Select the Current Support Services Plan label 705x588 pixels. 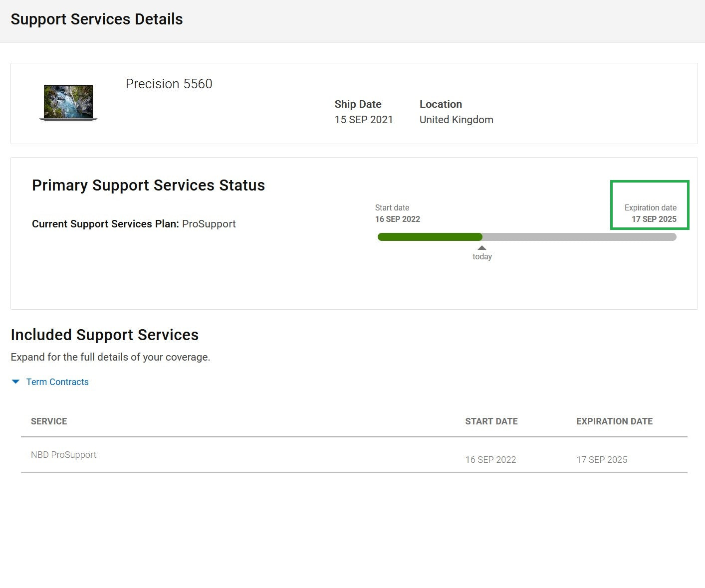[105, 224]
